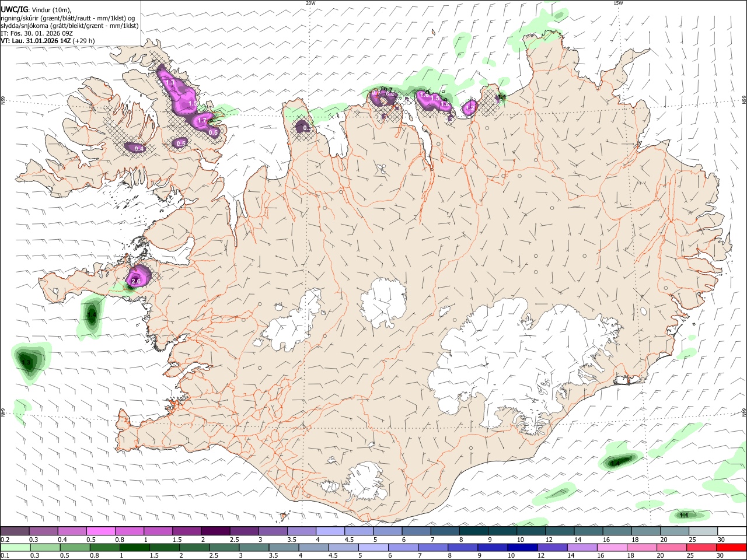Click the 1.2 snowfall value on the north coast
747x560 pixels.
coord(469,108)
